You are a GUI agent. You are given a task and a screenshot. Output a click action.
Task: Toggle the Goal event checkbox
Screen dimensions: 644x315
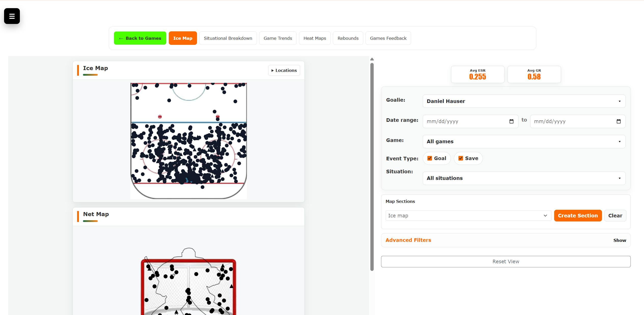430,158
